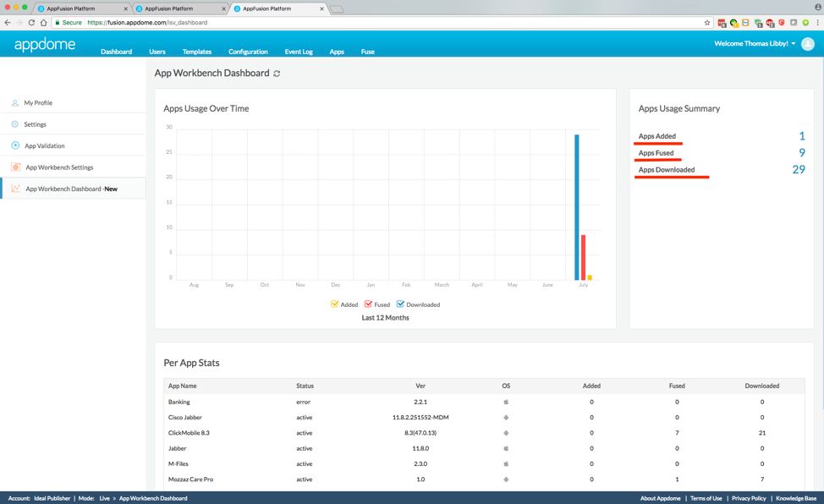Click the App Validation play icon

click(x=15, y=145)
